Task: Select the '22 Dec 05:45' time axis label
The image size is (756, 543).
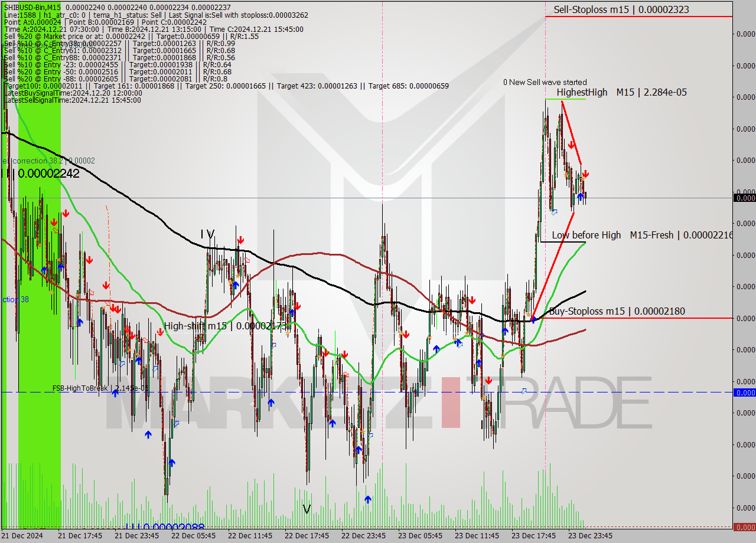Action: coord(193,536)
